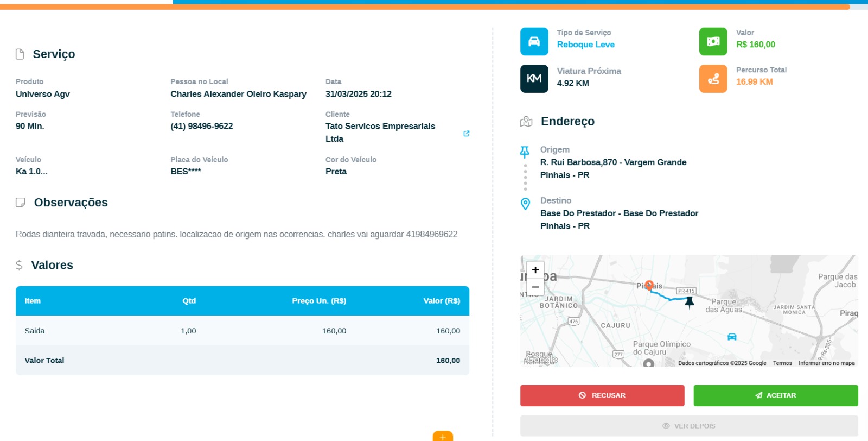Click the Destino location pin icon

pos(525,204)
